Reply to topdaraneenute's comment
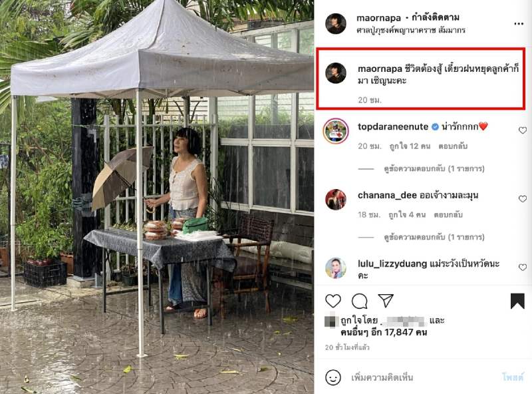Screen dimensions: 532x394 pyautogui.click(x=453, y=146)
